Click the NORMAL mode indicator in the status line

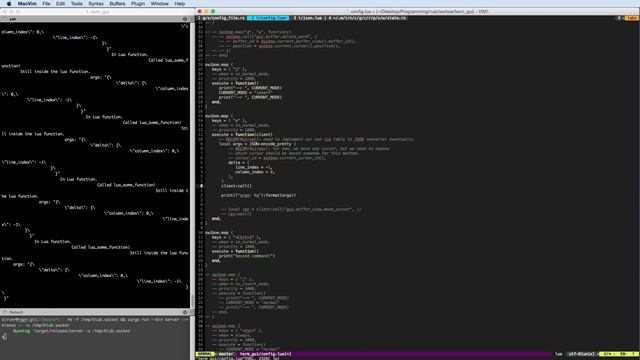pos(205,354)
